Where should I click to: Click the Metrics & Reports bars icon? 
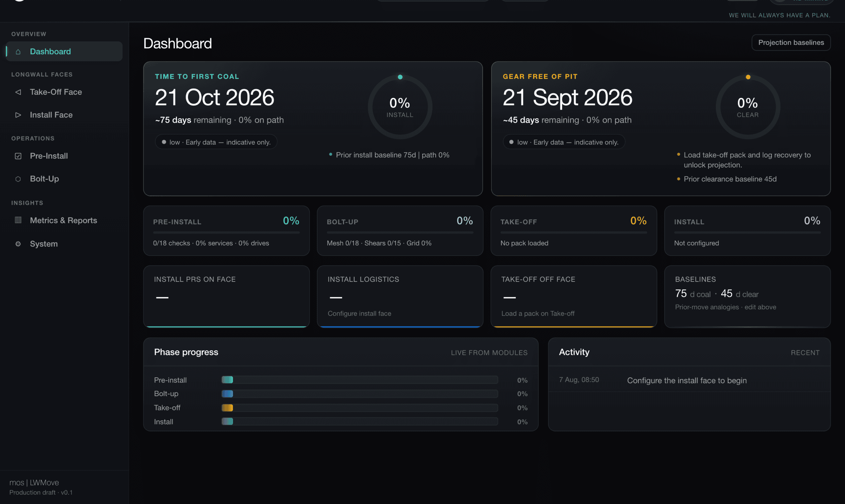coord(18,220)
